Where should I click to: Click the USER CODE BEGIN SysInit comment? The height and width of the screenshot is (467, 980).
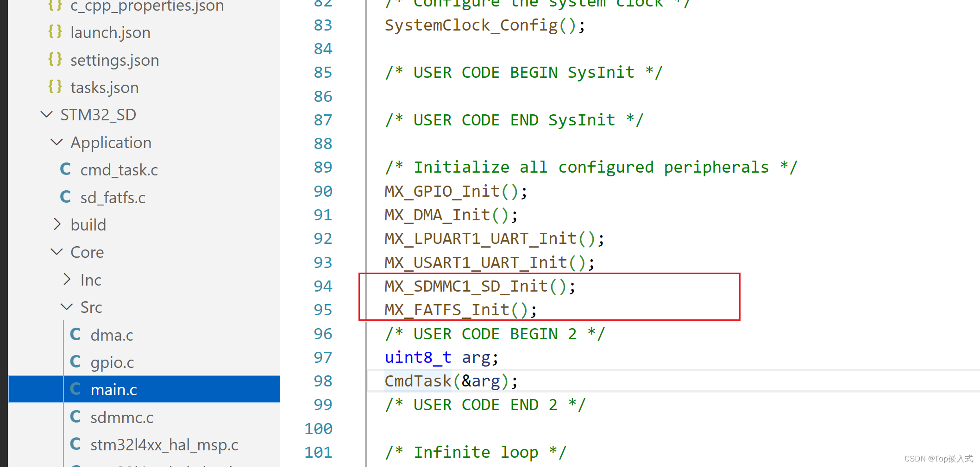(x=524, y=73)
